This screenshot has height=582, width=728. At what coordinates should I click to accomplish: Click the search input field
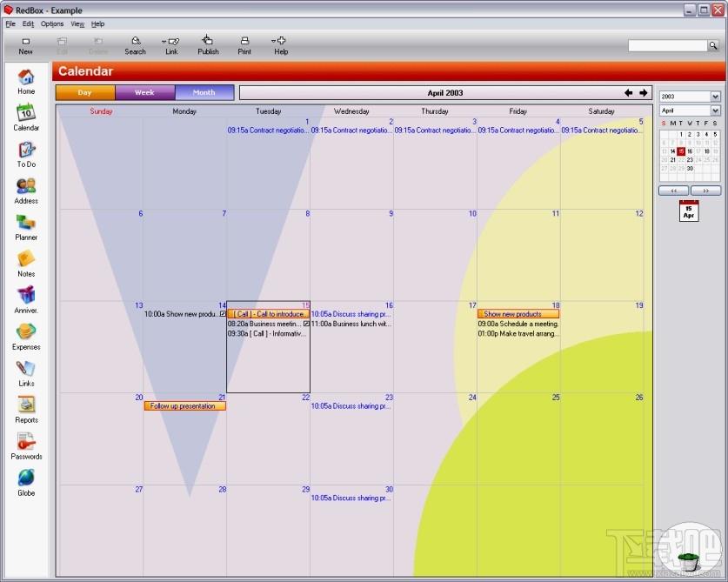tap(667, 45)
